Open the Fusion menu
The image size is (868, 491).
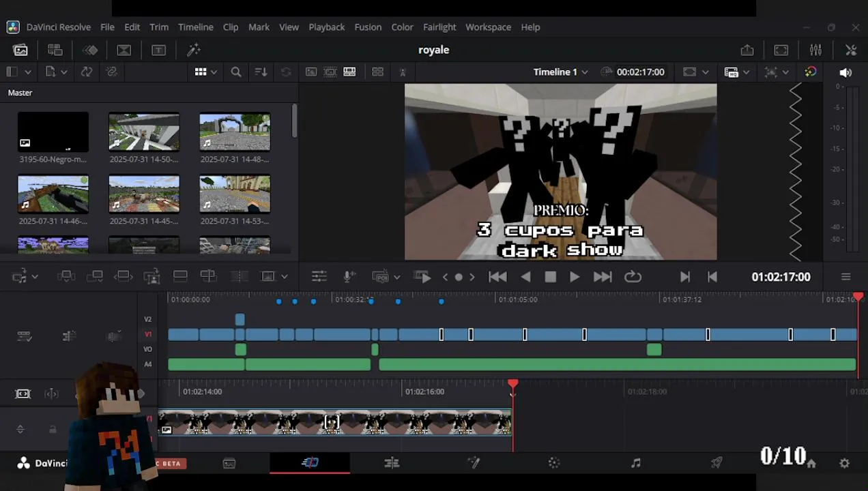(368, 27)
